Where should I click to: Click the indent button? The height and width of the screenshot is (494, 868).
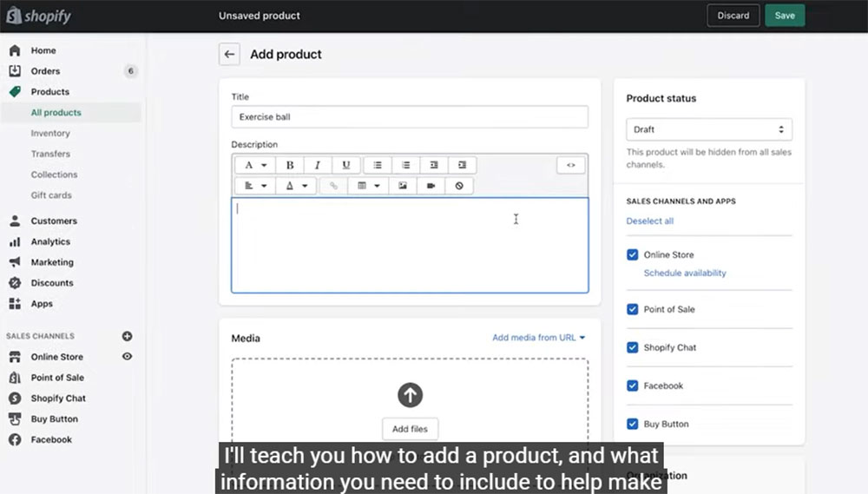[x=463, y=165]
